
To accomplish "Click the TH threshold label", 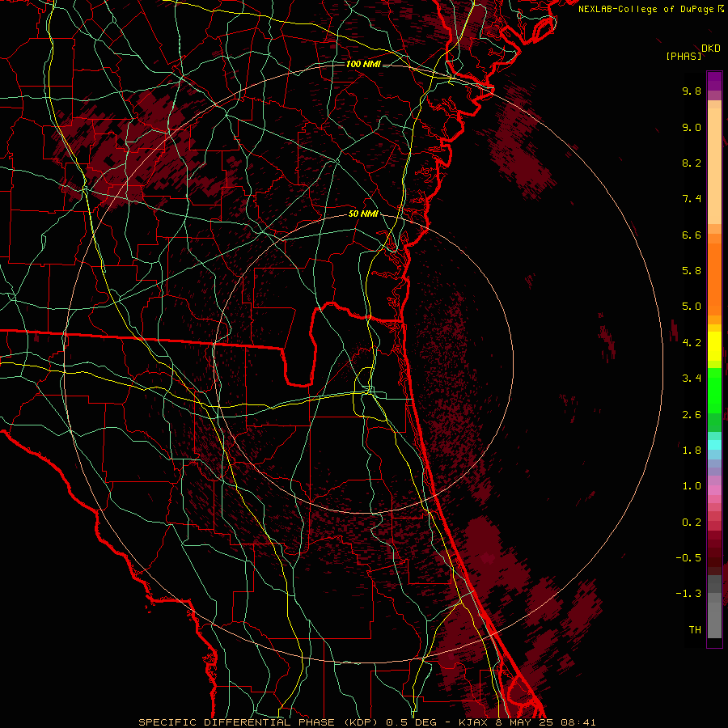I will tap(695, 630).
